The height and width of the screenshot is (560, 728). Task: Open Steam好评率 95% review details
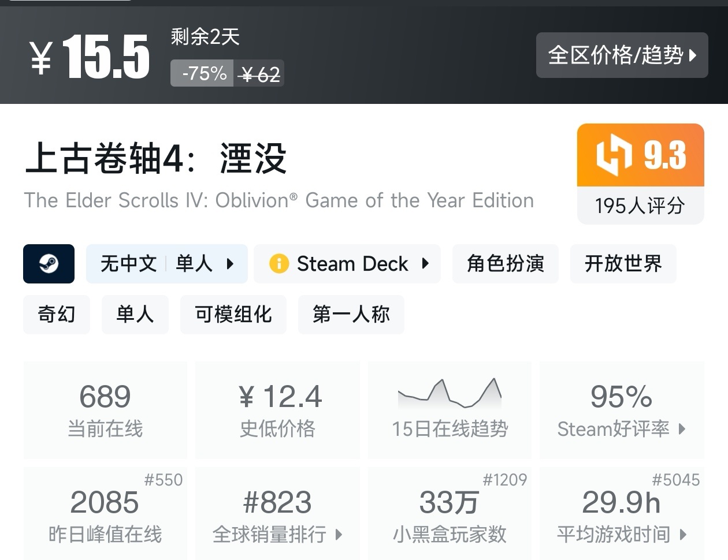[x=622, y=410]
